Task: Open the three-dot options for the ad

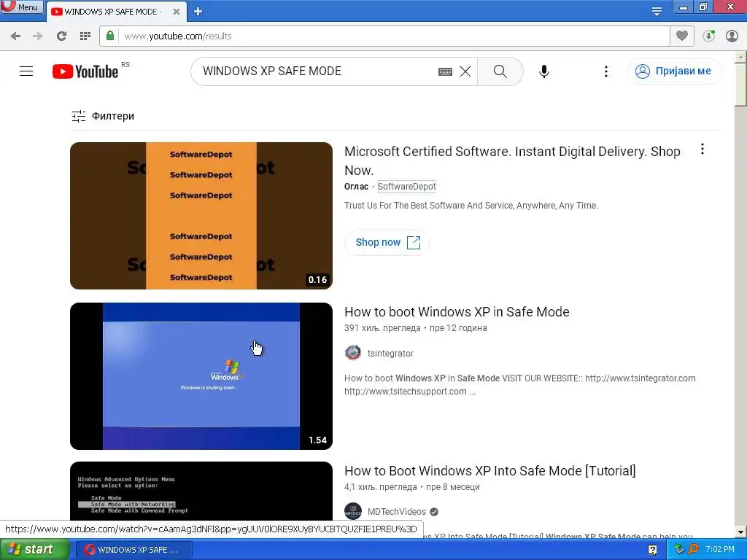Action: 703,149
